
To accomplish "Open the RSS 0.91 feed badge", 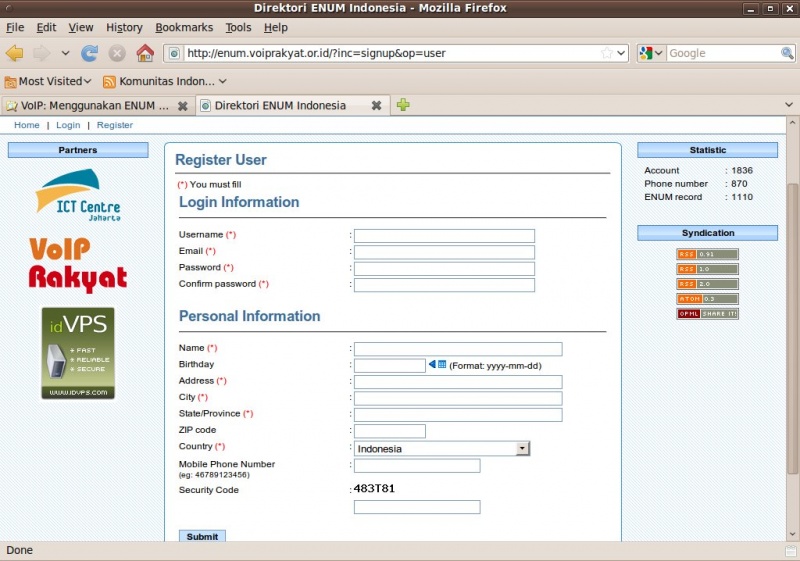I will (707, 254).
